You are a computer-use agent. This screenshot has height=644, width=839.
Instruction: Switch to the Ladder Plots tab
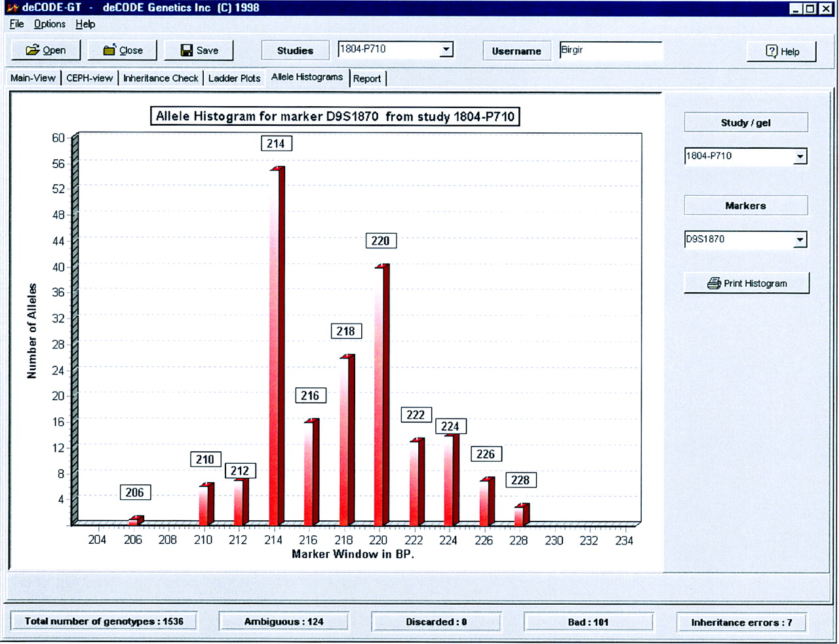[234, 79]
